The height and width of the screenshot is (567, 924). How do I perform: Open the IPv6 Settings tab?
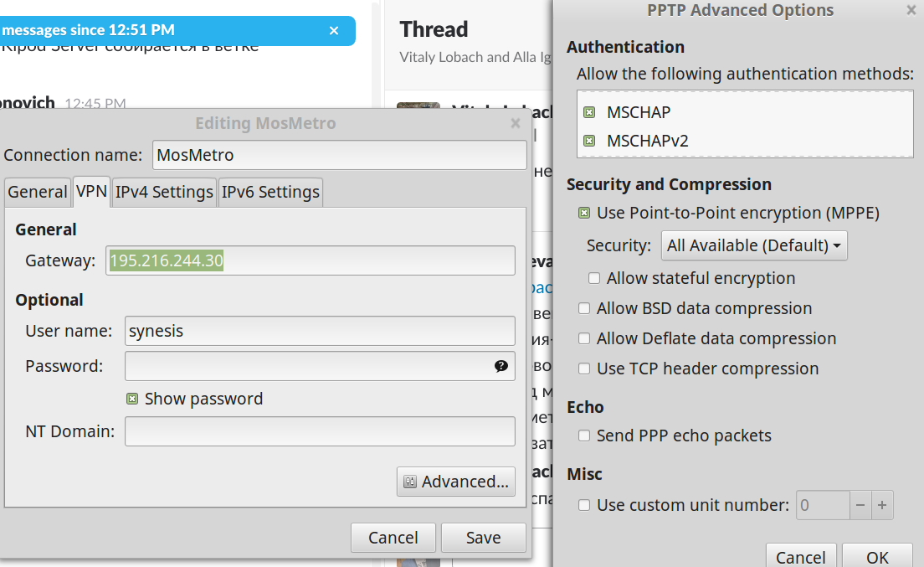[x=270, y=192]
